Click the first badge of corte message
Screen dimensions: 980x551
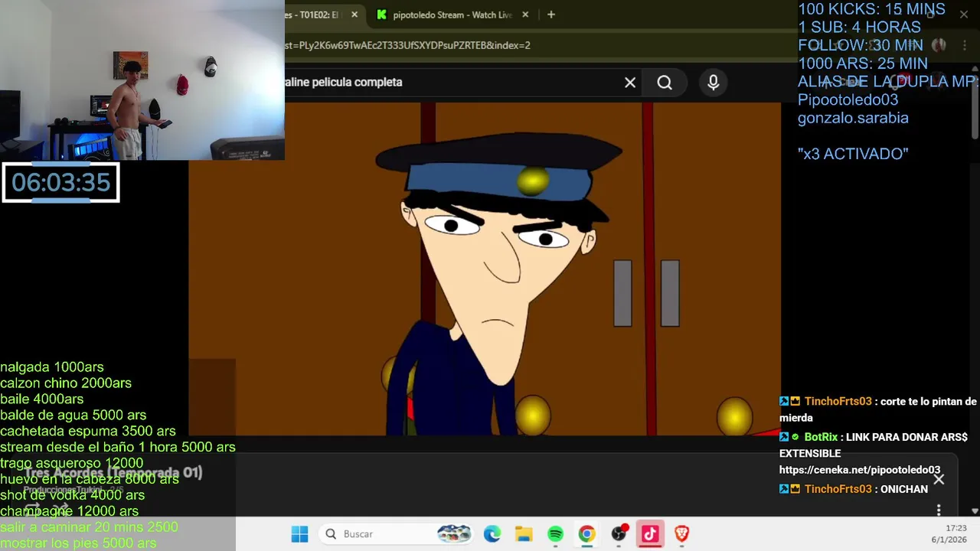click(x=784, y=401)
